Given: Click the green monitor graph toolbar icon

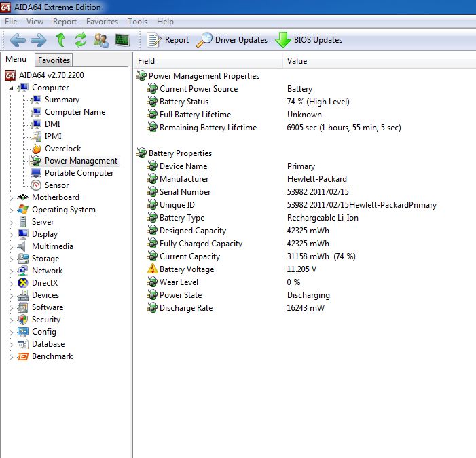Looking at the screenshot, I should tap(122, 40).
